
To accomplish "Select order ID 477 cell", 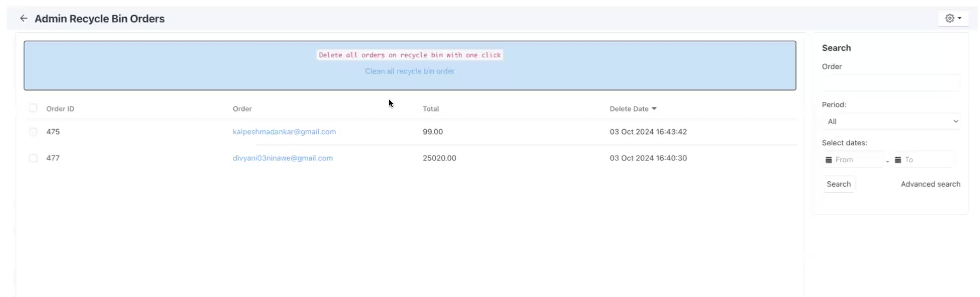I will 53,158.
